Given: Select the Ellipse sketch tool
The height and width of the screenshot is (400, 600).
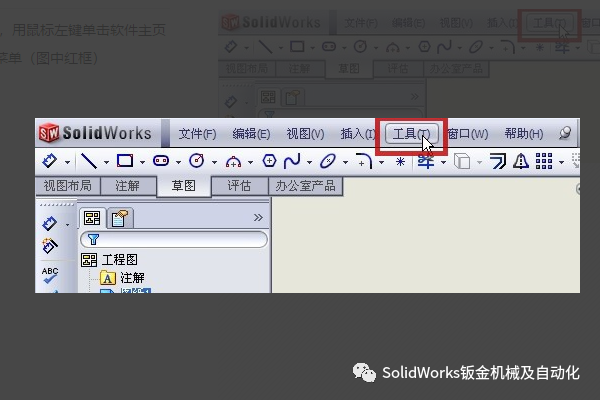Looking at the screenshot, I should 328,161.
